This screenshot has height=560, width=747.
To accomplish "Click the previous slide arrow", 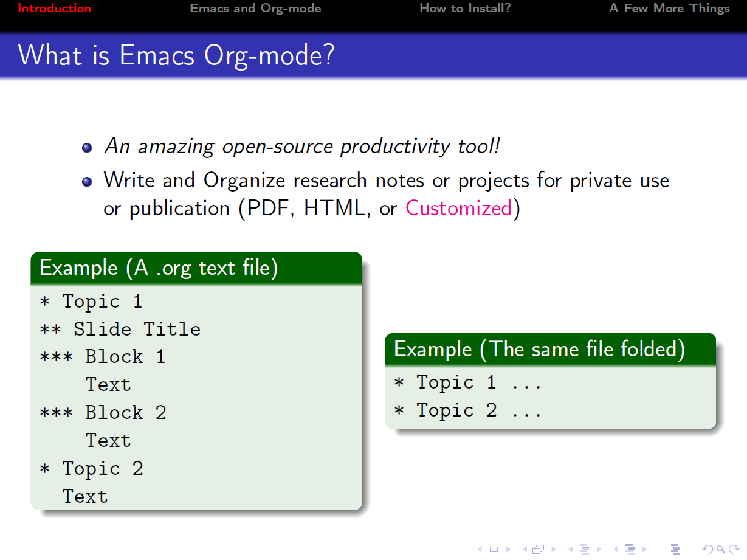I will (480, 550).
